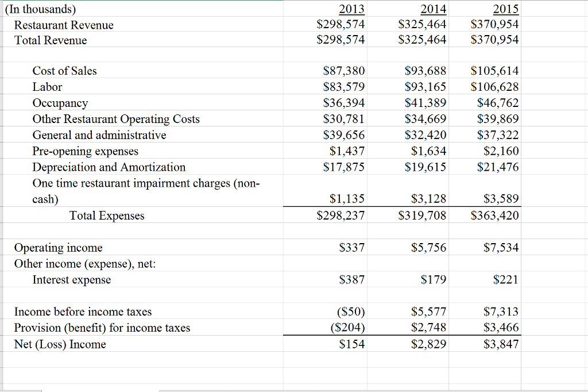Select Other Restaurant Operating Costs cell
588x392 pixels.
point(116,119)
